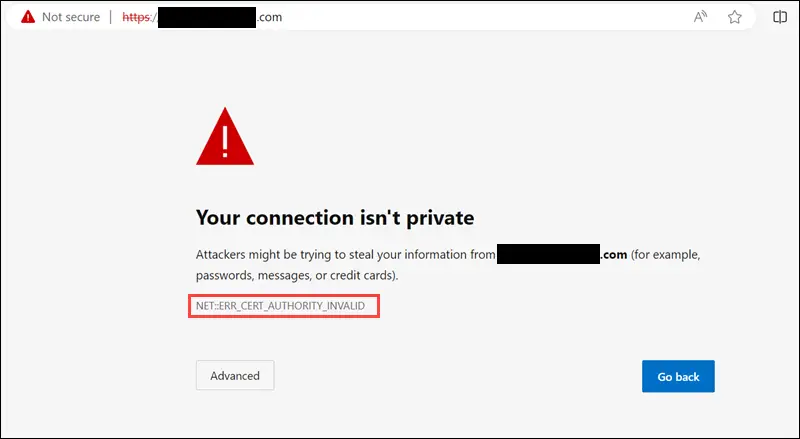This screenshot has height=439, width=800.
Task: Click the struck-through https in the URL
Action: (x=136, y=17)
